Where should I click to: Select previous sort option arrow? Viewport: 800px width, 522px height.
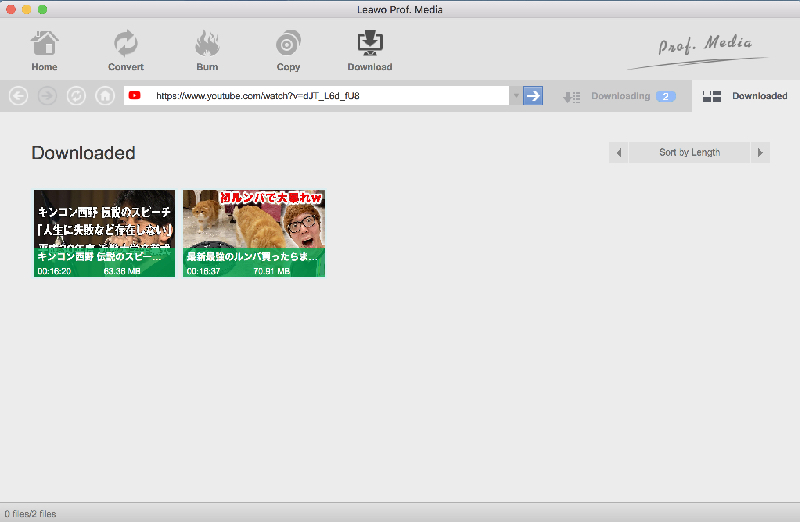click(x=618, y=153)
